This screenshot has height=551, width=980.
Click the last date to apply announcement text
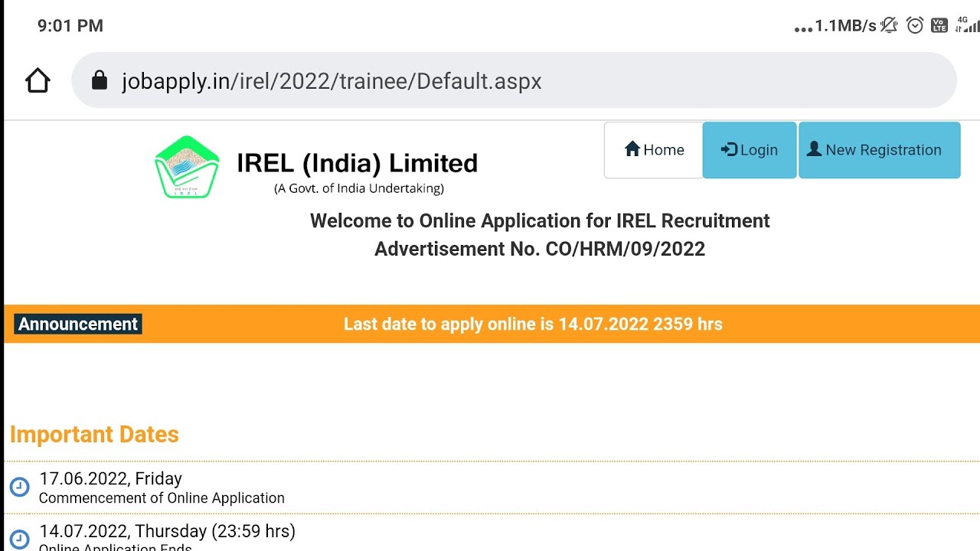[x=533, y=324]
